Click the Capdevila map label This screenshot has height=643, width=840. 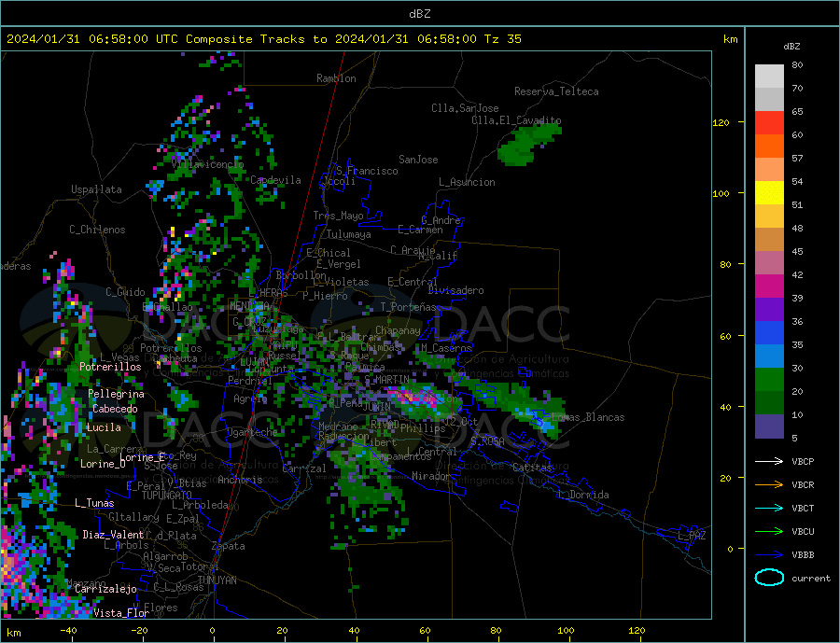click(275, 180)
